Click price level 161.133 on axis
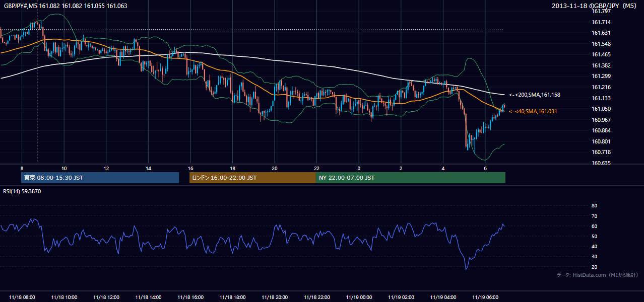 pyautogui.click(x=601, y=98)
